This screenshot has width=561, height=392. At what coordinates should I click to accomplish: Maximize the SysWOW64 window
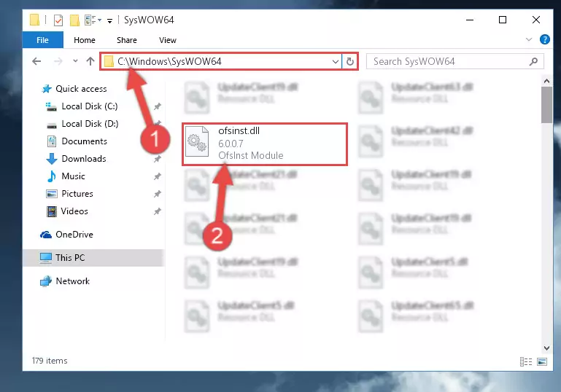[503, 20]
